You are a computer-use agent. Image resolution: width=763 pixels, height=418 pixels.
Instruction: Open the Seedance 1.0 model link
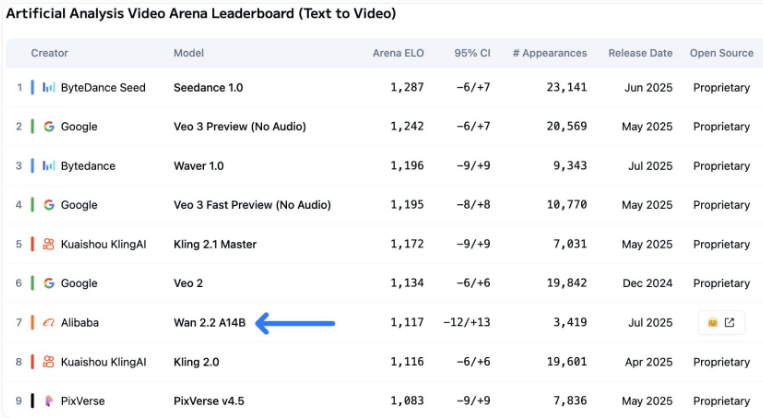208,88
